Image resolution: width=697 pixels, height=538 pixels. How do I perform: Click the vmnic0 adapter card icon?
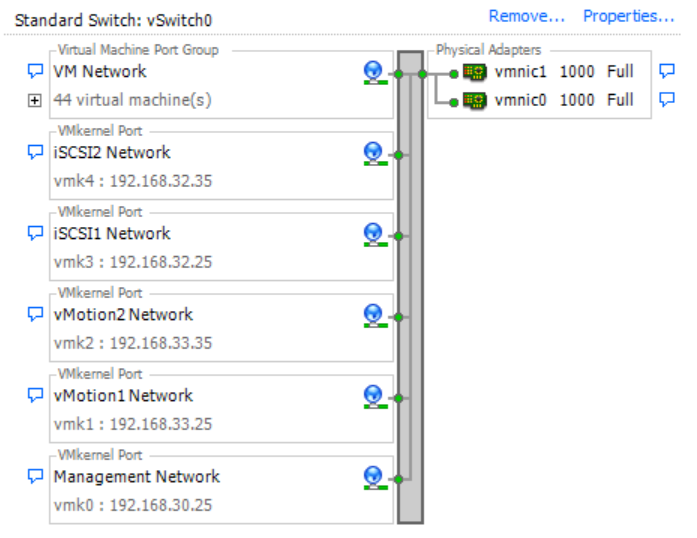click(x=475, y=100)
